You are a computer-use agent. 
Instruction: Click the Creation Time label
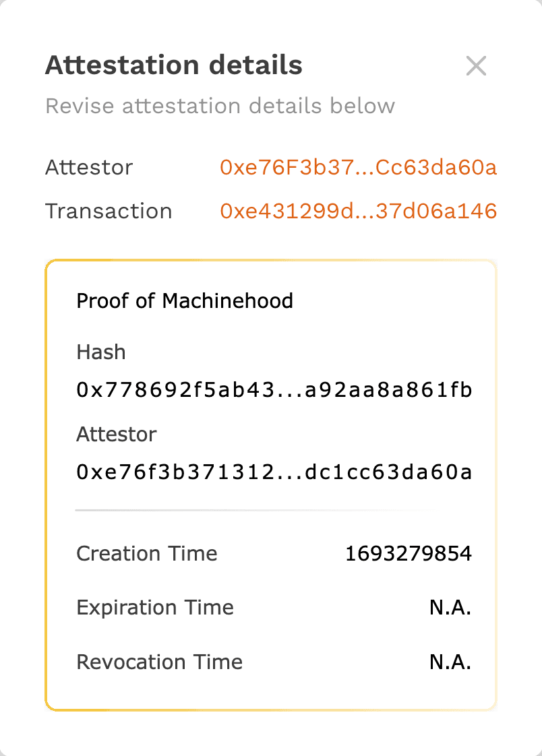[147, 553]
